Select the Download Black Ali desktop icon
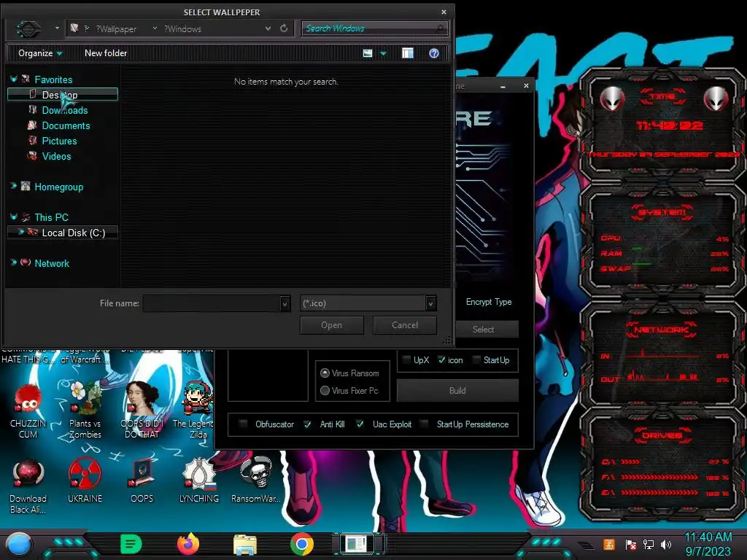The width and height of the screenshot is (747, 560). [28, 486]
